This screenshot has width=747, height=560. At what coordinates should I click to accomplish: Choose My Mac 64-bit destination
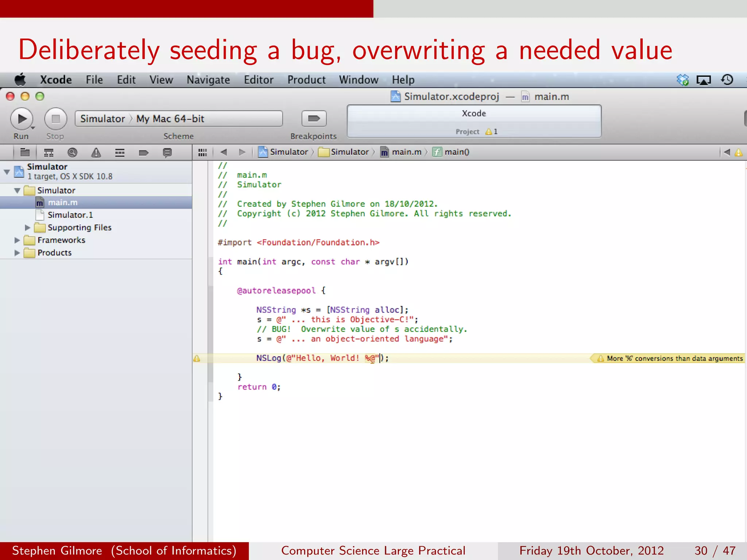170,119
